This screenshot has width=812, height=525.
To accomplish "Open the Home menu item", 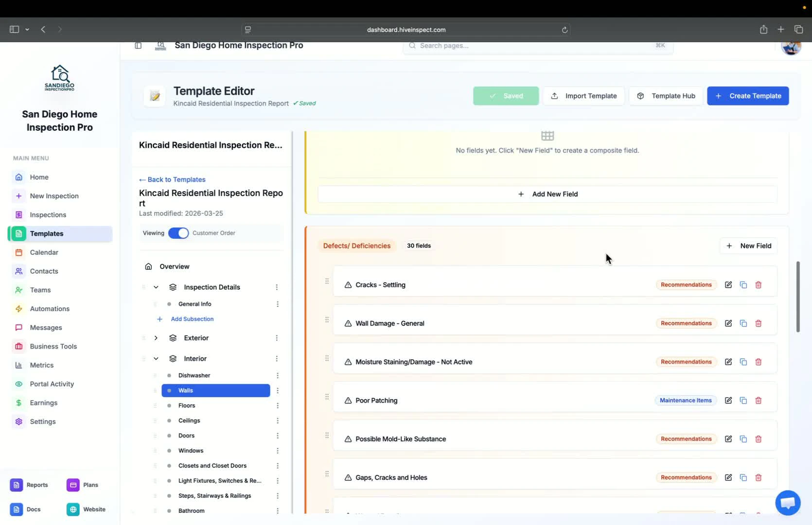I will click(62, 177).
